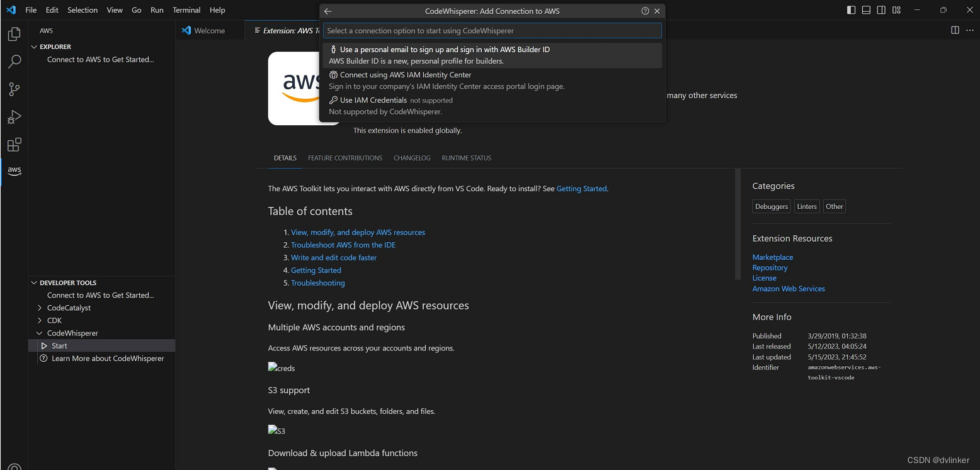Open the View menu
Image resolution: width=980 pixels, height=470 pixels.
(115, 10)
